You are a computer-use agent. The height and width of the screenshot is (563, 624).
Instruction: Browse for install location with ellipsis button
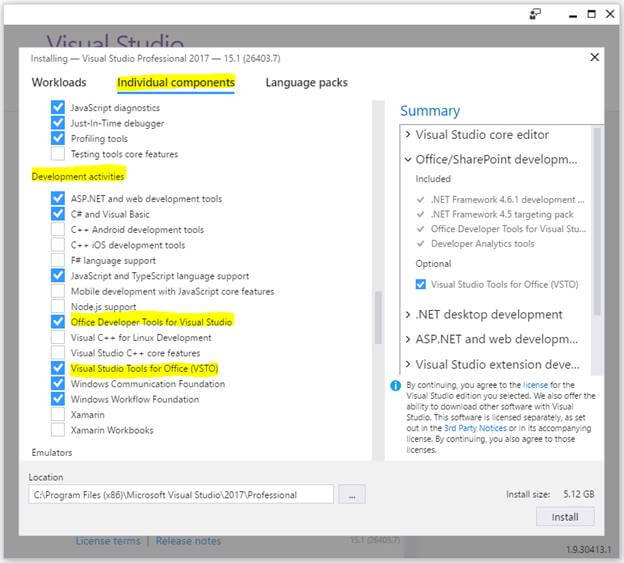coord(352,495)
